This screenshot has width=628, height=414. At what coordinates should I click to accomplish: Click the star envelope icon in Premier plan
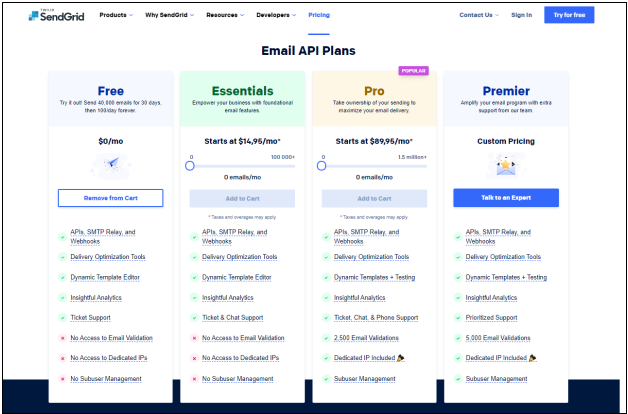[x=506, y=165]
